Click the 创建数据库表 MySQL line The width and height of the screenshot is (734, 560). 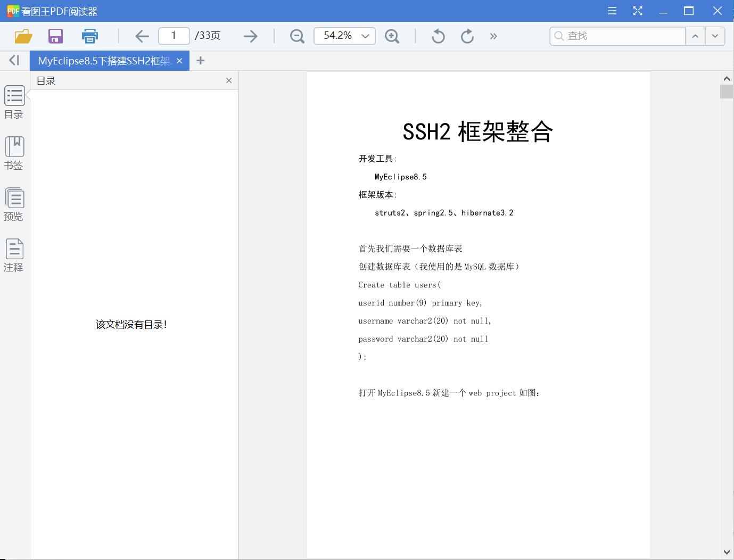pos(439,267)
